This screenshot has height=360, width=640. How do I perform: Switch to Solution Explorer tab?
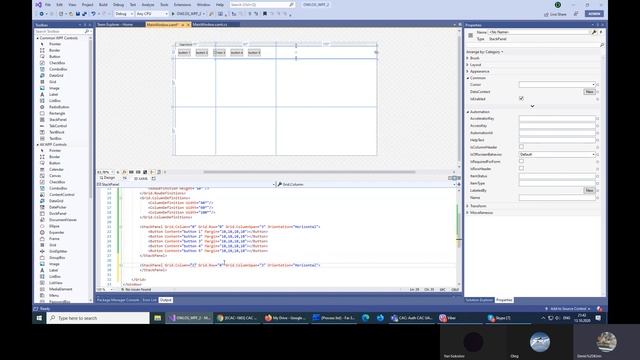click(479, 300)
